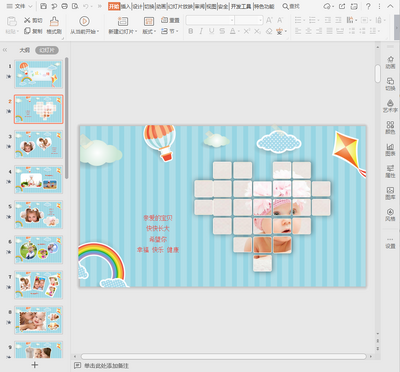Open the 颜色 (Color) side panel icon

tap(390, 128)
